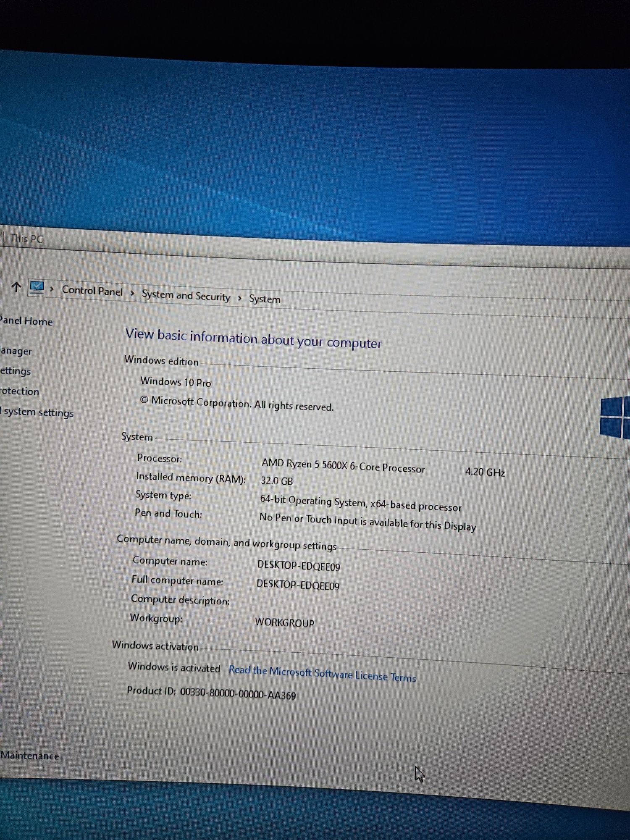This screenshot has width=630, height=840.
Task: Click the Processor label
Action: [x=160, y=458]
